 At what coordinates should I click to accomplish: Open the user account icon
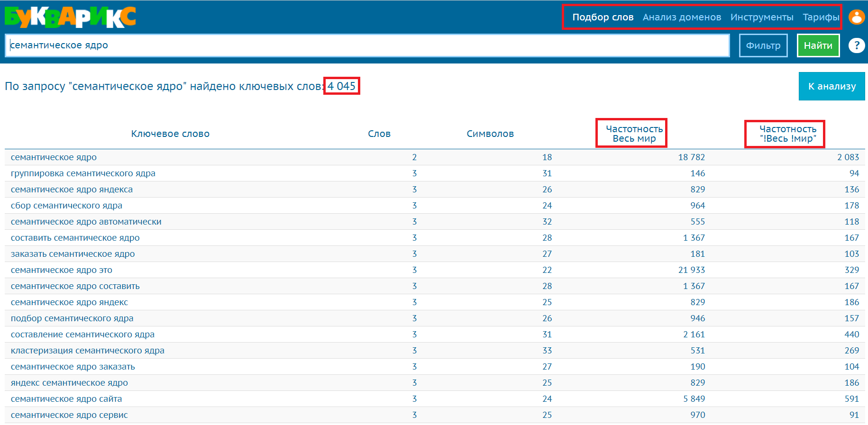click(856, 17)
